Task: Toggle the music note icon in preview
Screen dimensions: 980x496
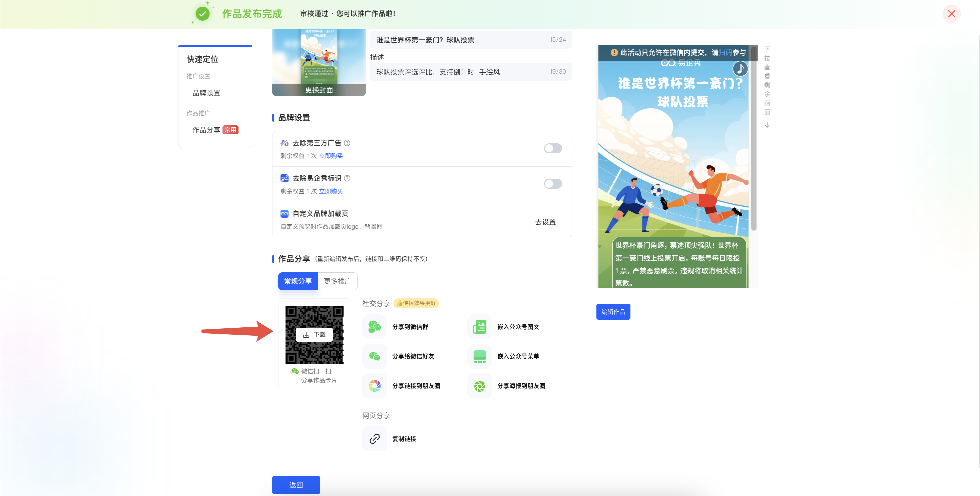Action: point(740,69)
